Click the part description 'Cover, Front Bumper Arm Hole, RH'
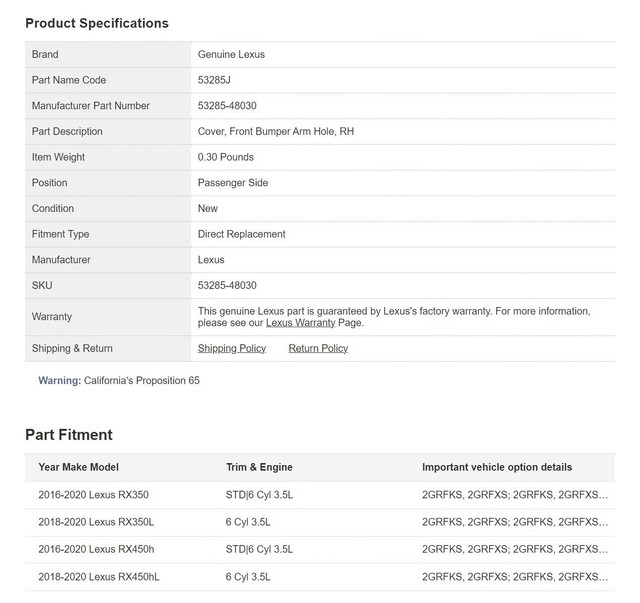 click(276, 131)
